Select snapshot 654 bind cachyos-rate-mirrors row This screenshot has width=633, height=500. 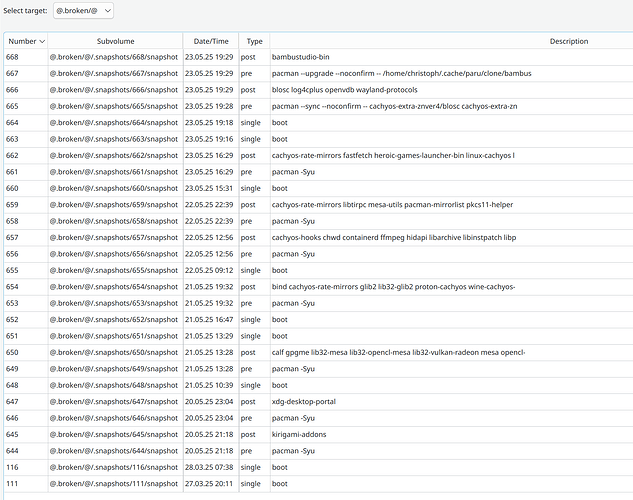click(x=319, y=287)
